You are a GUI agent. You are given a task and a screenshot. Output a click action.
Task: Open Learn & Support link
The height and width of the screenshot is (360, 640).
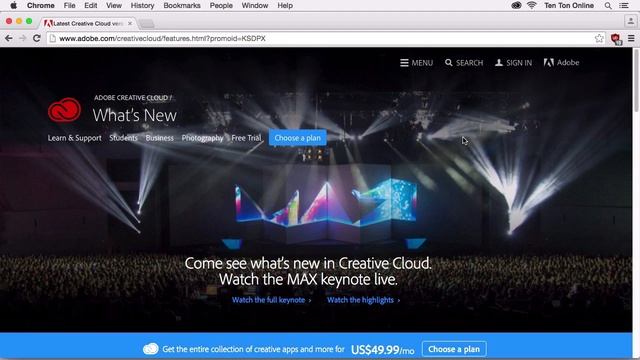[x=75, y=138]
